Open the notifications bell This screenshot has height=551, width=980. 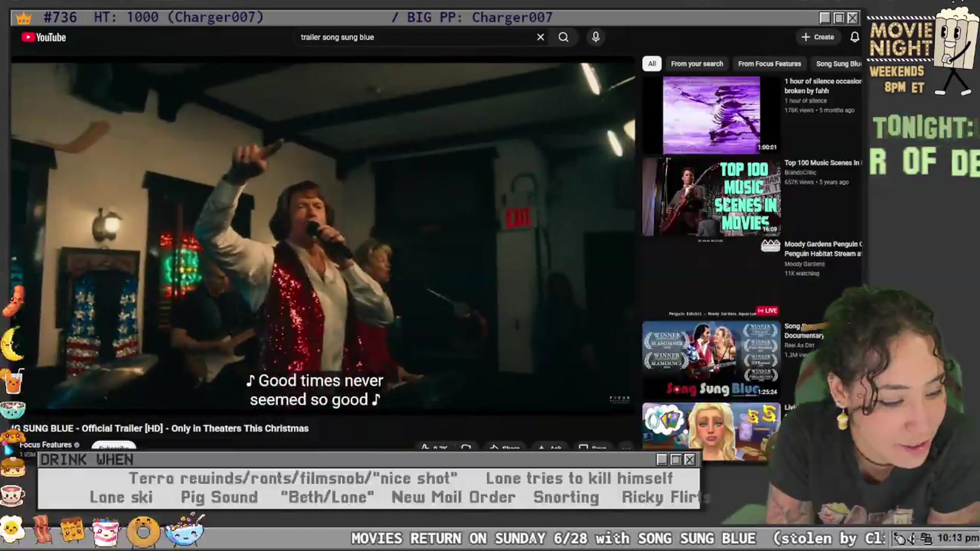(x=854, y=37)
